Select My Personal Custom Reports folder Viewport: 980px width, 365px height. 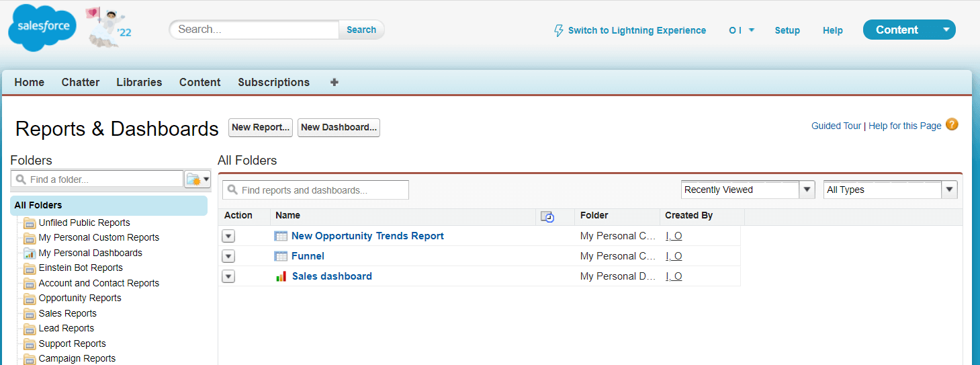99,237
